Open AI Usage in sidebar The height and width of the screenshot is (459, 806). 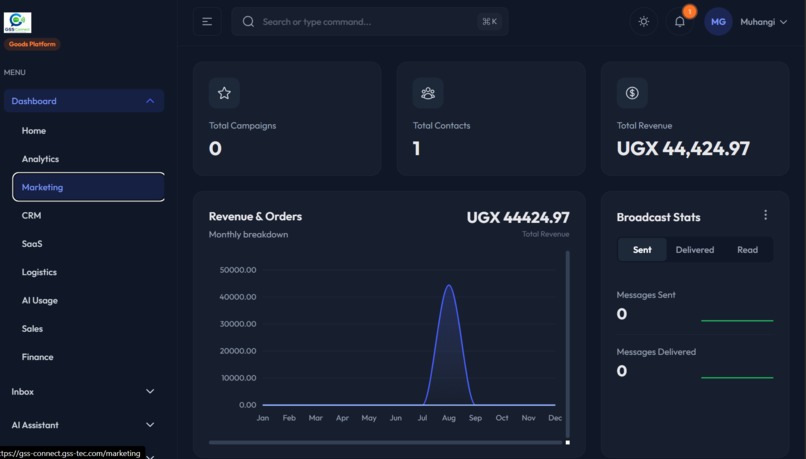(40, 300)
